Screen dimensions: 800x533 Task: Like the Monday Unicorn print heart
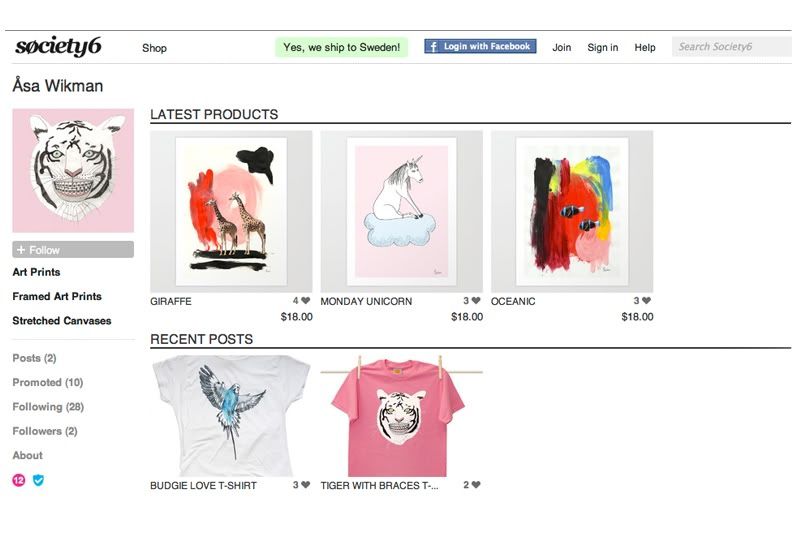click(476, 301)
